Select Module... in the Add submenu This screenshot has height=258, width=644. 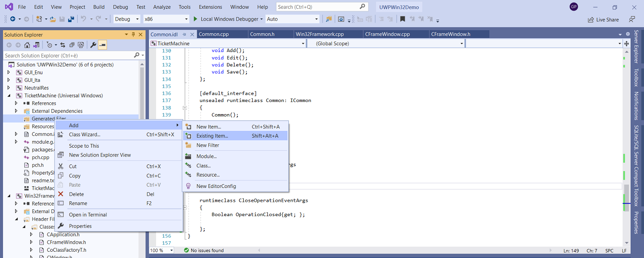click(x=236, y=156)
